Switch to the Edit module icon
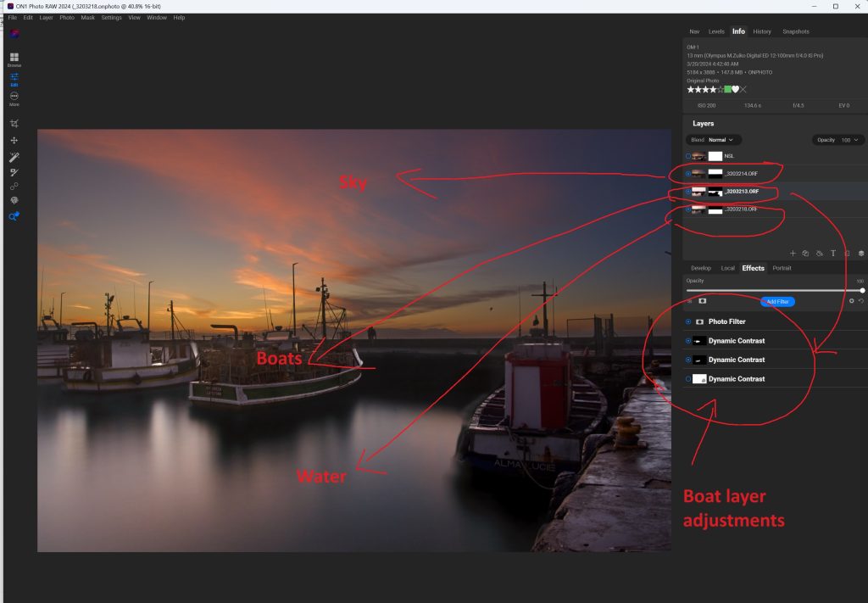 14,76
